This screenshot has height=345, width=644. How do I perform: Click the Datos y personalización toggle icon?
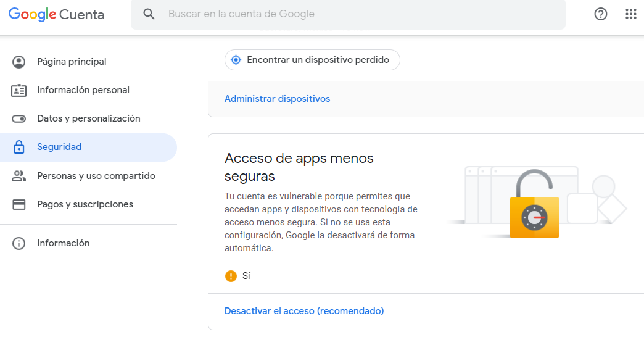19,118
